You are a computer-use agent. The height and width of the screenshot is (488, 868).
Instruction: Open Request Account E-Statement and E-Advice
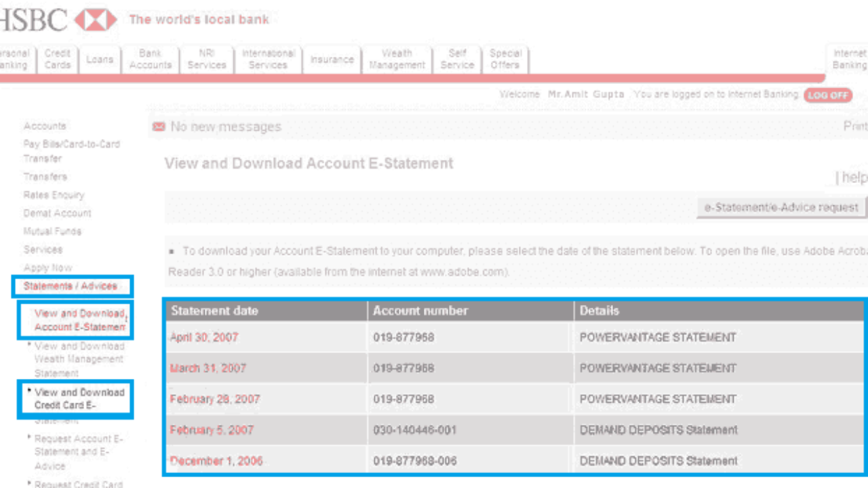point(79,452)
